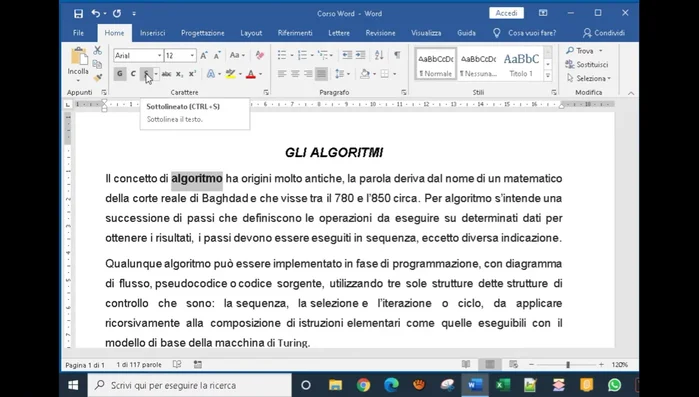Cut the selection with the scissors icon
The image size is (699, 397).
click(97, 50)
